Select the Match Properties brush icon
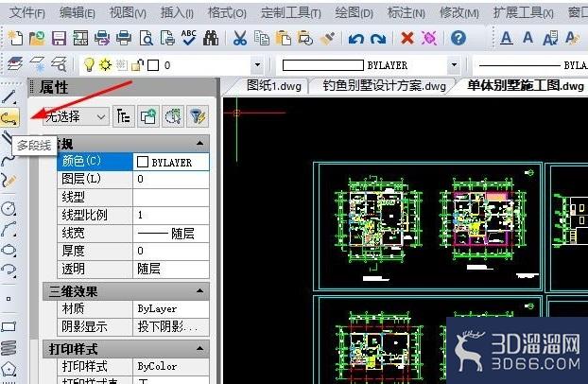 pos(328,38)
